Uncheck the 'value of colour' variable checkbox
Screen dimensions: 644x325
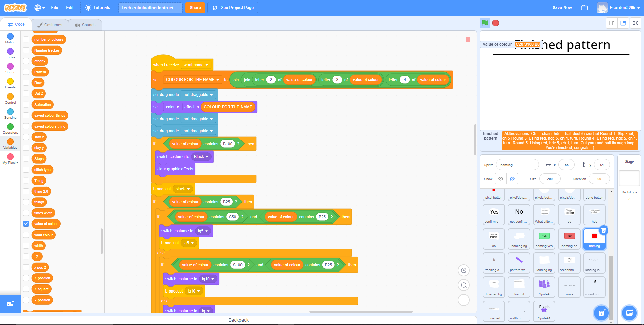click(26, 224)
